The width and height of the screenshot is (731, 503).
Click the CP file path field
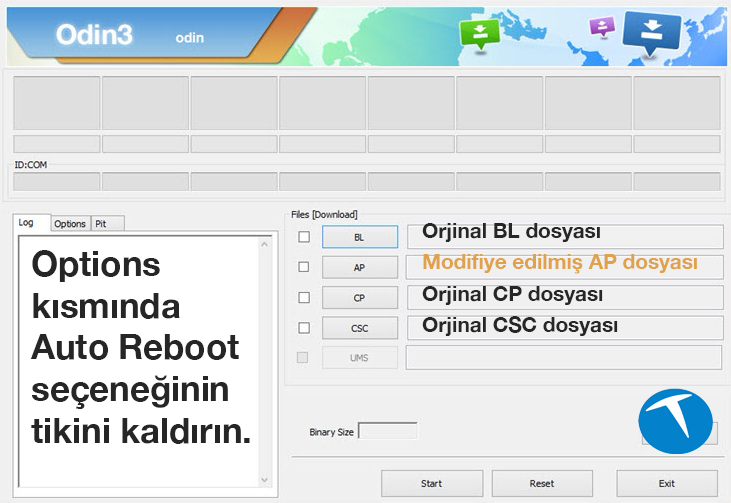coord(565,297)
